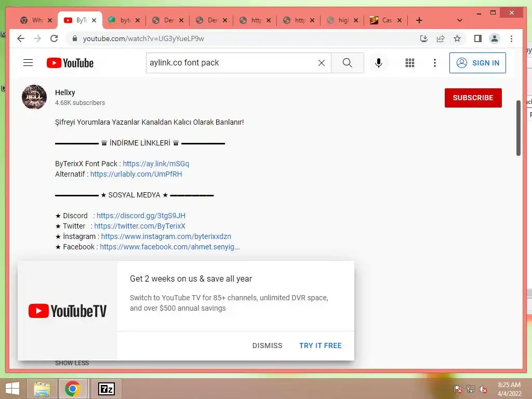This screenshot has width=532, height=399.
Task: Click the network icon in tray
Action: tap(471, 389)
